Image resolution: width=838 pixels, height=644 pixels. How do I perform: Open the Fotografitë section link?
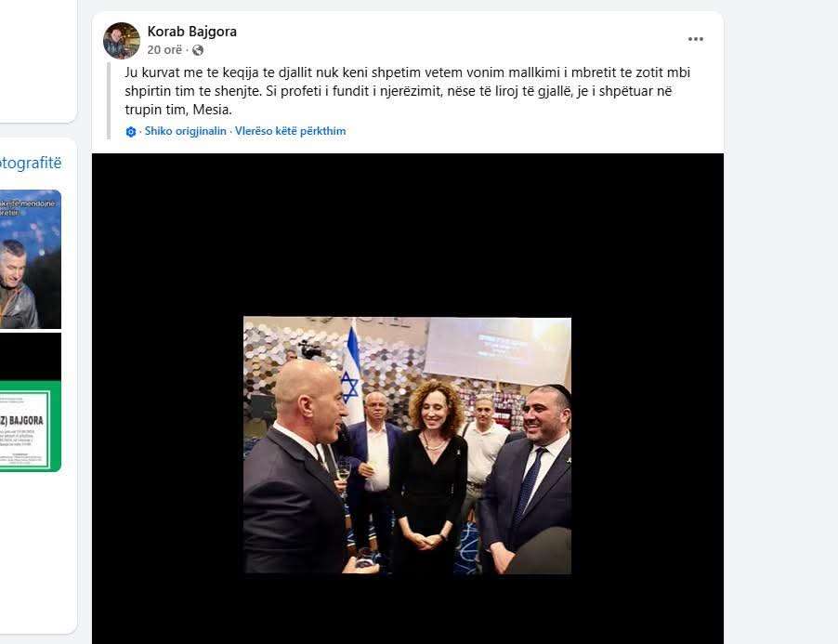pos(31,163)
